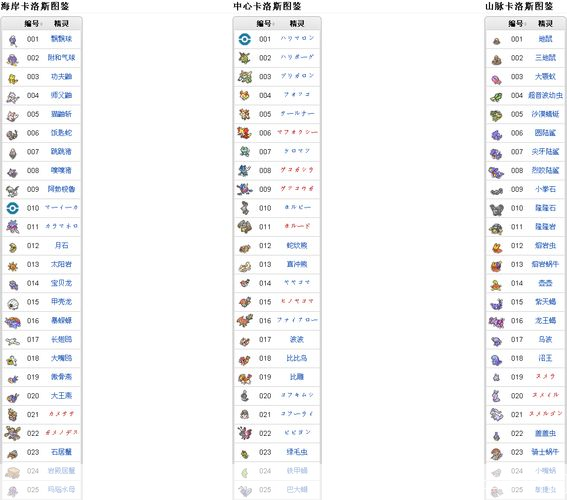Viewport: 567px width, 500px height.
Task: Click the placeholder ball icon in coastal row 010
Action: 13,208
